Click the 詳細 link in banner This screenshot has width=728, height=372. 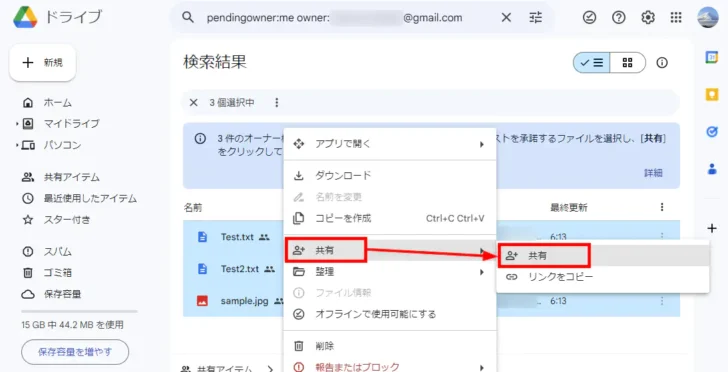(653, 173)
